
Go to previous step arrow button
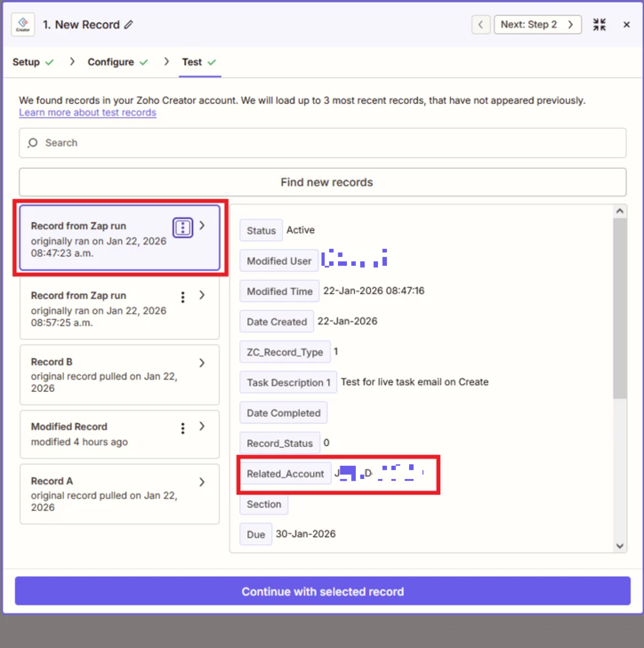click(481, 25)
